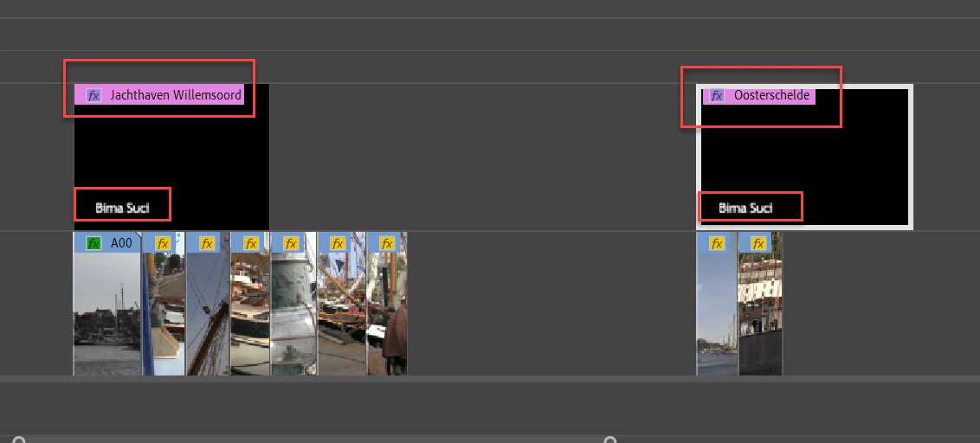Select the Oosterschelde title clip
The image size is (980, 443).
click(x=804, y=157)
